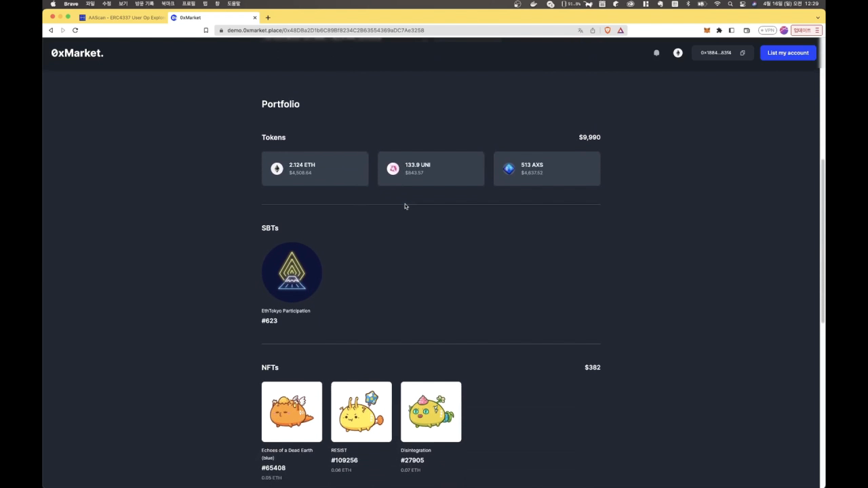
Task: Open a new browser tab
Action: pyautogui.click(x=268, y=18)
